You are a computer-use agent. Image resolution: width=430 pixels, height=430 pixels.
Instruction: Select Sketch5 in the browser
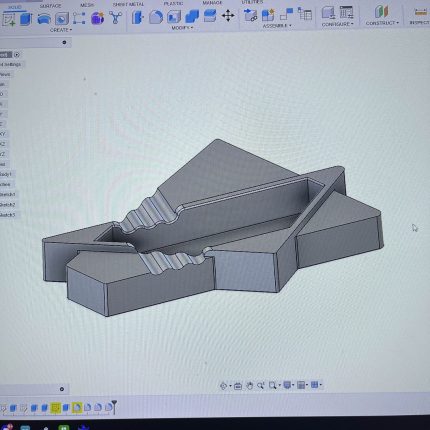click(x=8, y=215)
